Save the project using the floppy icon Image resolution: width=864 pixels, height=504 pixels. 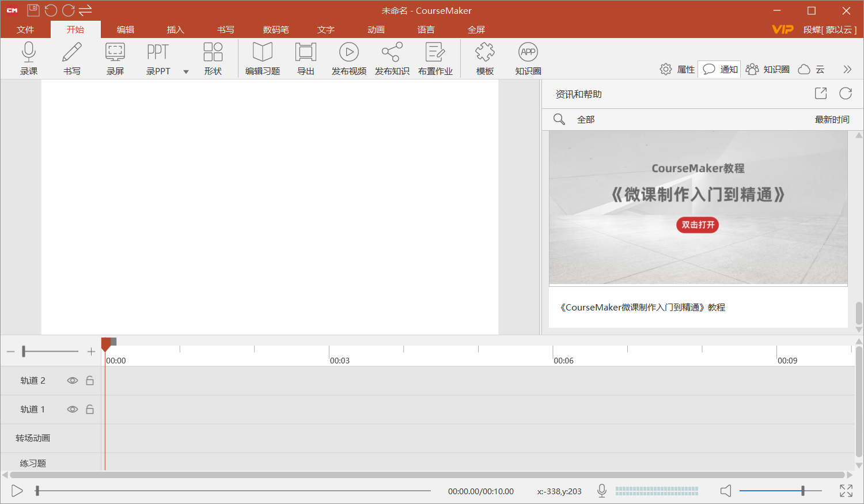[33, 10]
